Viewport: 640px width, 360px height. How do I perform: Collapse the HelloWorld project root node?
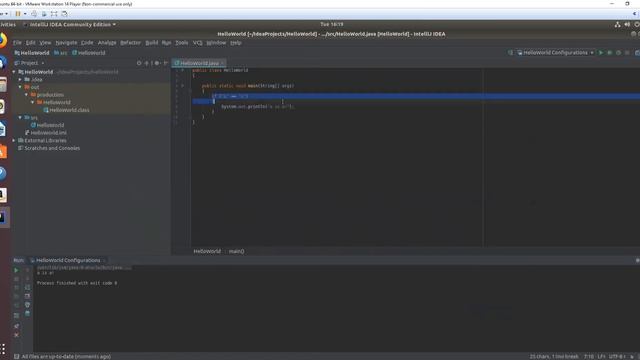(14, 72)
